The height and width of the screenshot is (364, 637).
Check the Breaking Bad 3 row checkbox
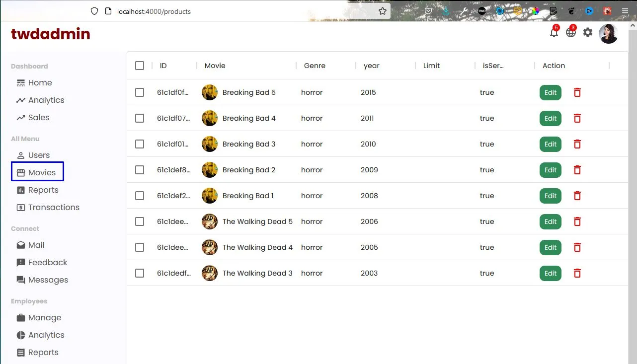[x=140, y=144]
